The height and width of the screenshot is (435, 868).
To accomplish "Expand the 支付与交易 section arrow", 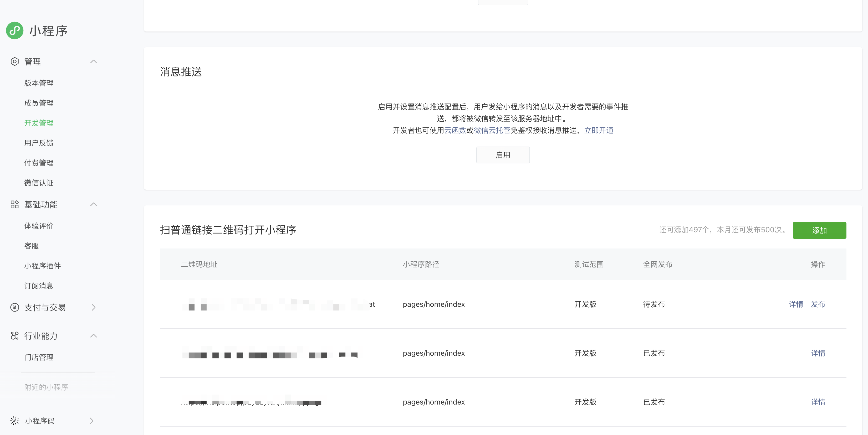I will [94, 307].
